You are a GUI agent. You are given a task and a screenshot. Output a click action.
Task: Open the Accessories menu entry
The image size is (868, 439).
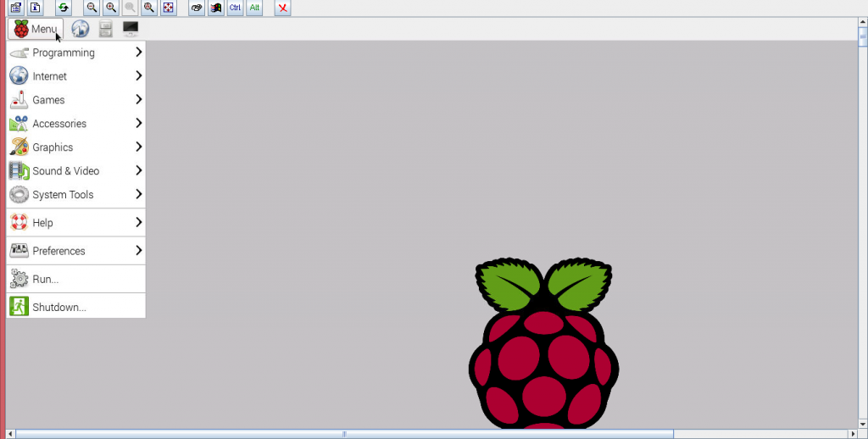coord(75,124)
